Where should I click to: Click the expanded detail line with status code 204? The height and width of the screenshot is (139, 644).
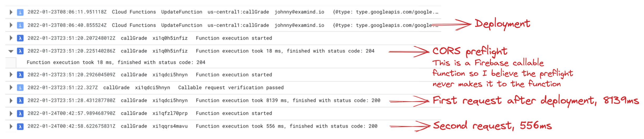(x=116, y=63)
